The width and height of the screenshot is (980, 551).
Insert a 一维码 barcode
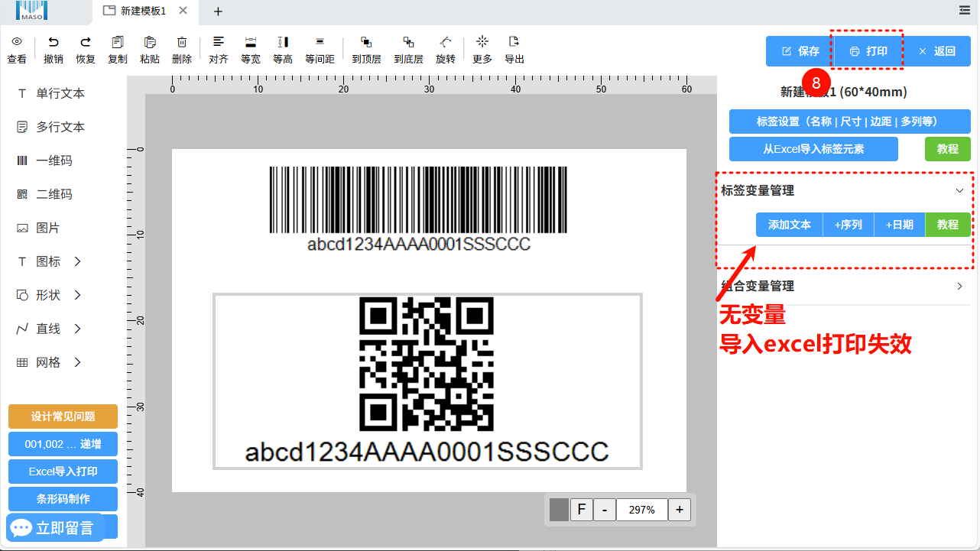click(46, 160)
